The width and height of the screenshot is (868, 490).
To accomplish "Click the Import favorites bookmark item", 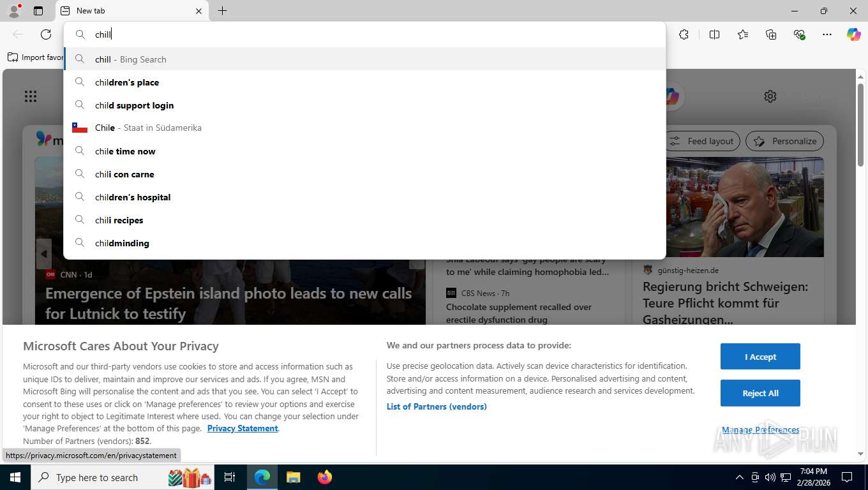I will click(x=36, y=57).
